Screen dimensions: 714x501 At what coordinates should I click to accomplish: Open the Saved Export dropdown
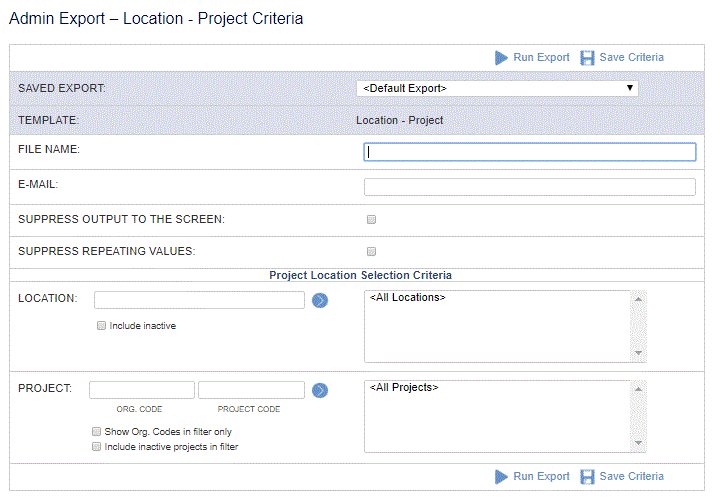tap(497, 88)
